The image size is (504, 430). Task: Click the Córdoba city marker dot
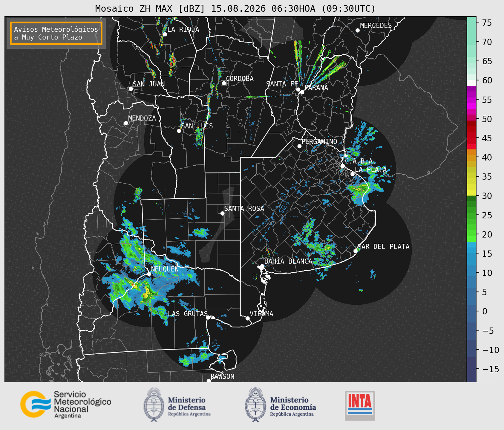tap(224, 83)
